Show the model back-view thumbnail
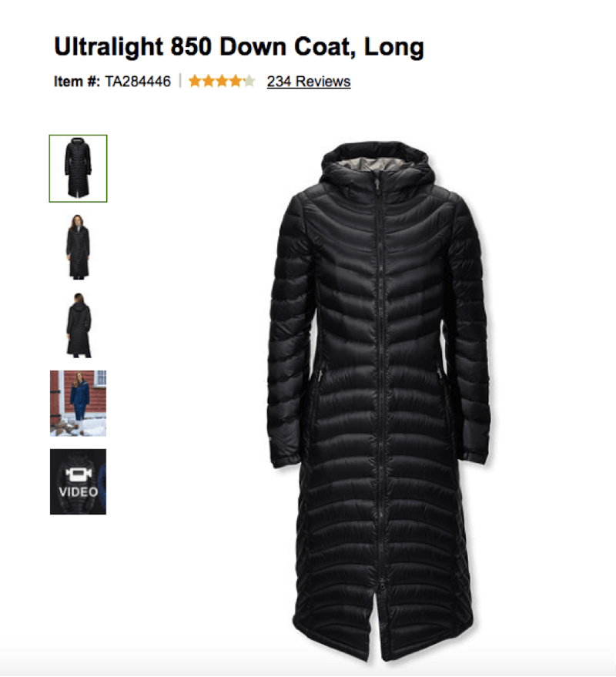The image size is (616, 677). tap(78, 325)
